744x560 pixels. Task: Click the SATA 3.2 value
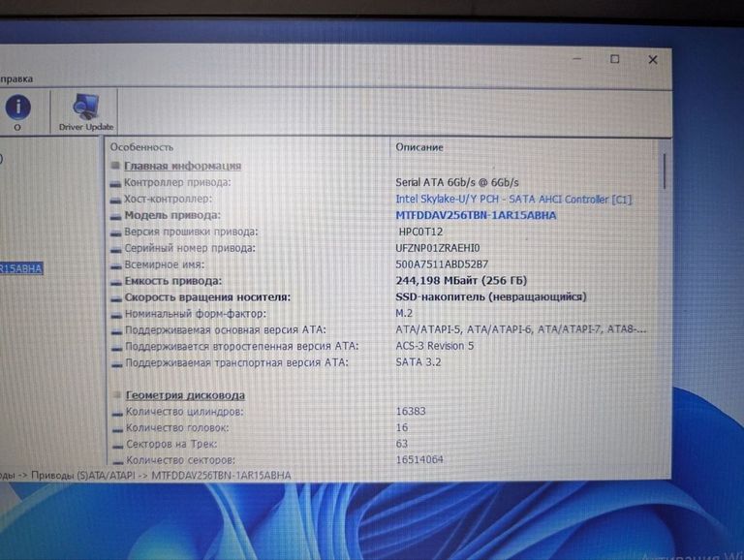(x=418, y=362)
